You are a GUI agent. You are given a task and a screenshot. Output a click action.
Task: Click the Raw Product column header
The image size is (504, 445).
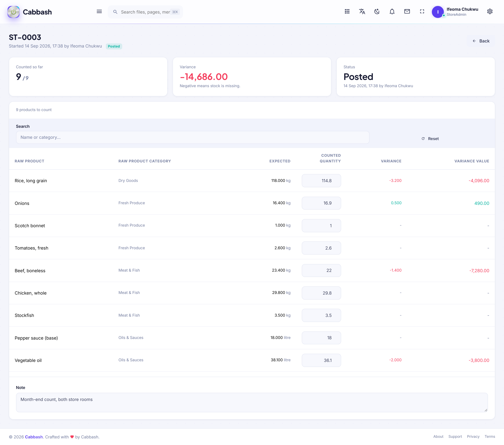[x=29, y=161]
